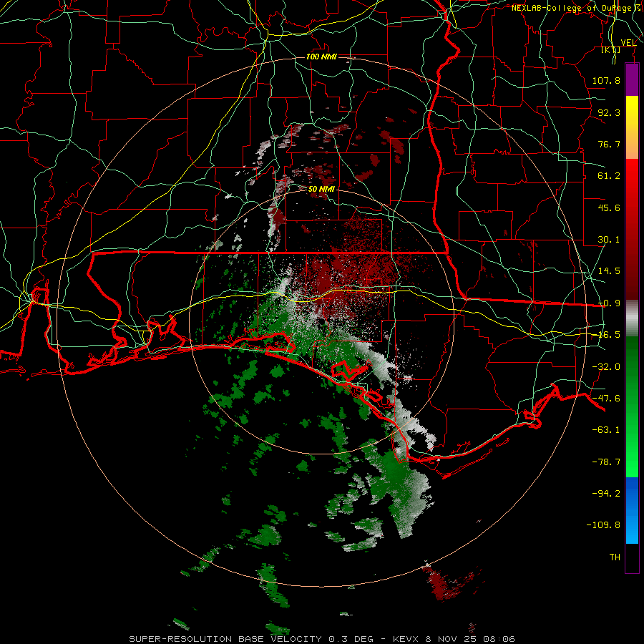Select the 107.8 velocity scale value
The height and width of the screenshot is (644, 644).
point(606,80)
